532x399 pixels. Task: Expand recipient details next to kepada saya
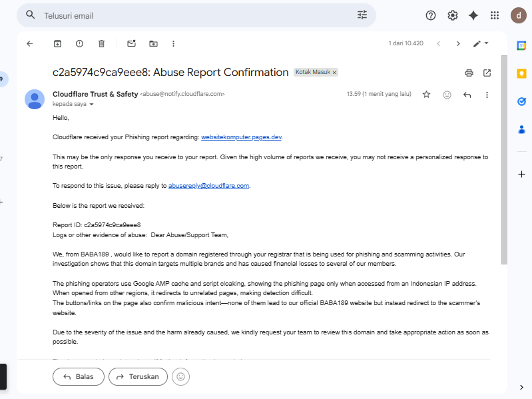click(91, 104)
